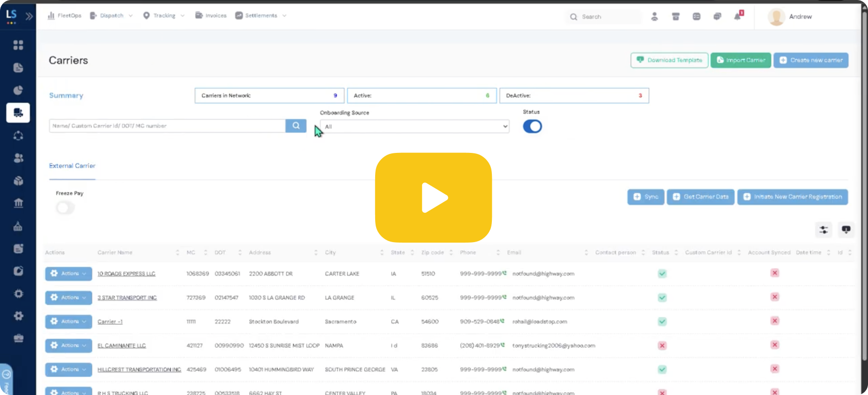
Task: Click Create new carrier button
Action: pos(811,60)
